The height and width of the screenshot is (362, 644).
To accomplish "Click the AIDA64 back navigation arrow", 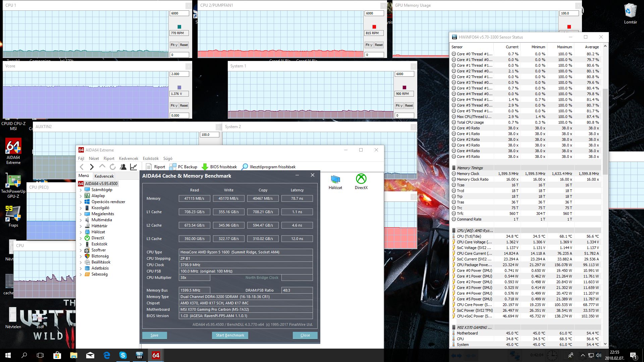I will click(82, 167).
